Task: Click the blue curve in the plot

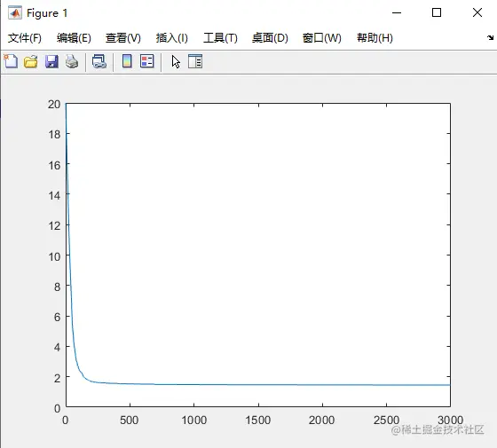Action: point(254,385)
